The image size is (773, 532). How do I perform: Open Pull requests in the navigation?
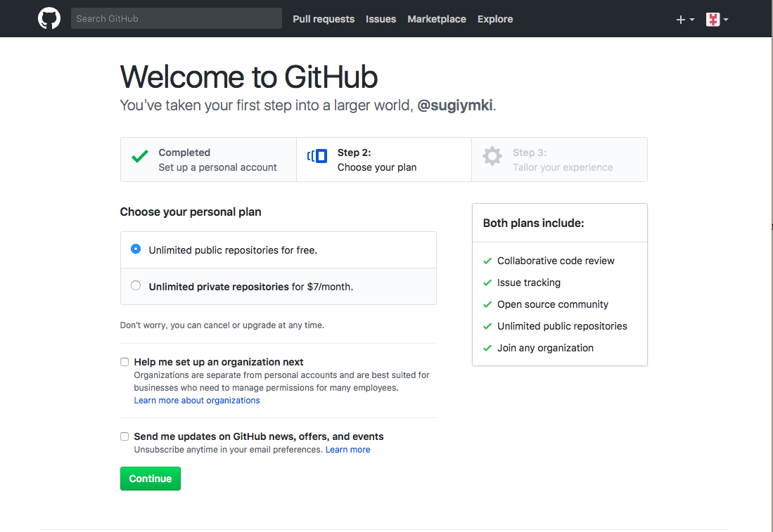click(x=324, y=19)
